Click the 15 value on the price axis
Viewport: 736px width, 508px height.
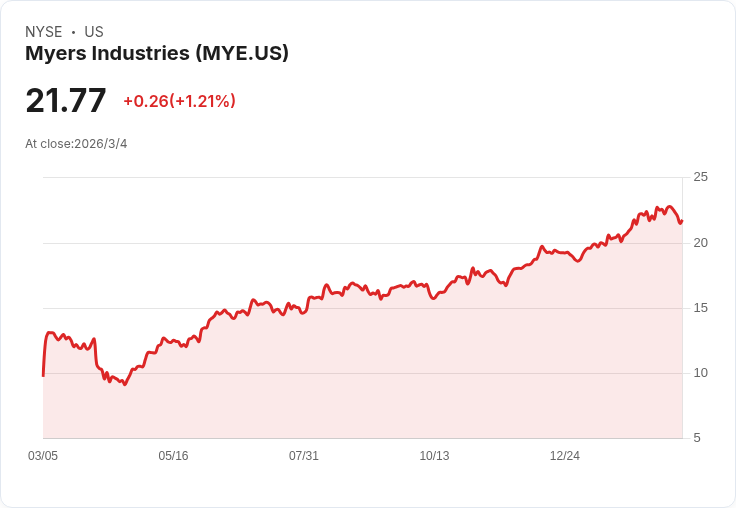click(700, 308)
